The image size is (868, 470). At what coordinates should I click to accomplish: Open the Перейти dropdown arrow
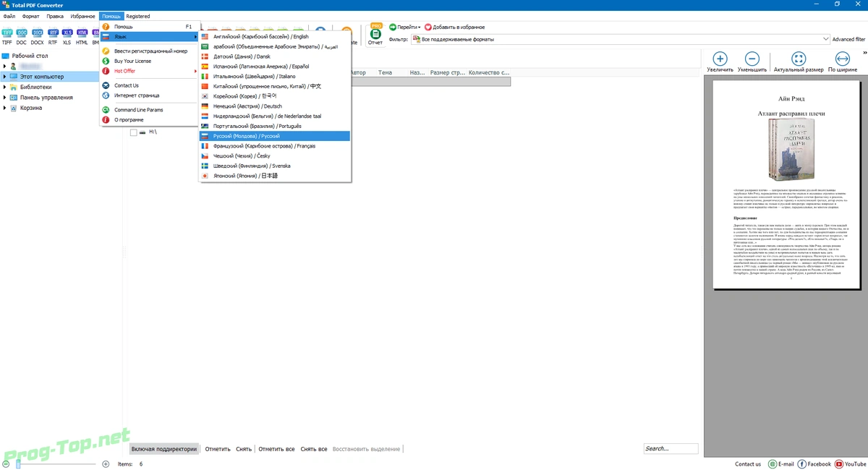(419, 27)
